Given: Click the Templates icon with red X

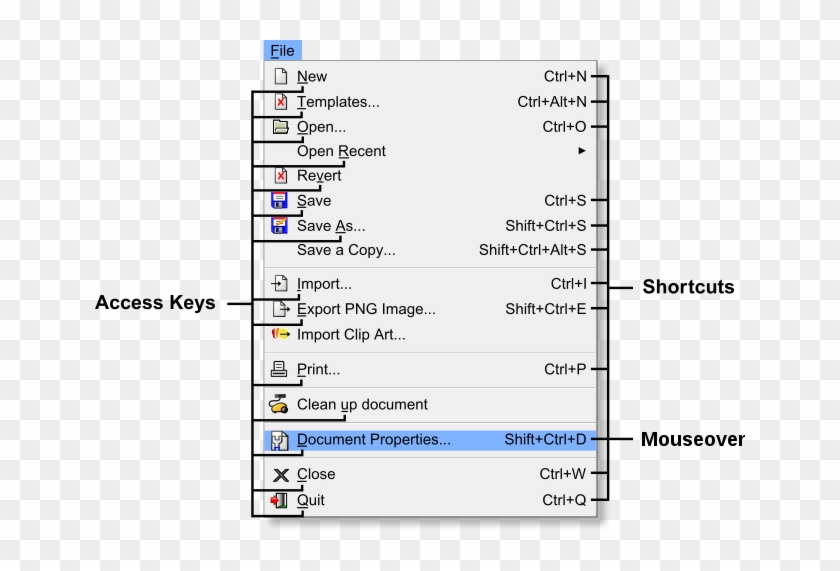Looking at the screenshot, I should click(281, 101).
